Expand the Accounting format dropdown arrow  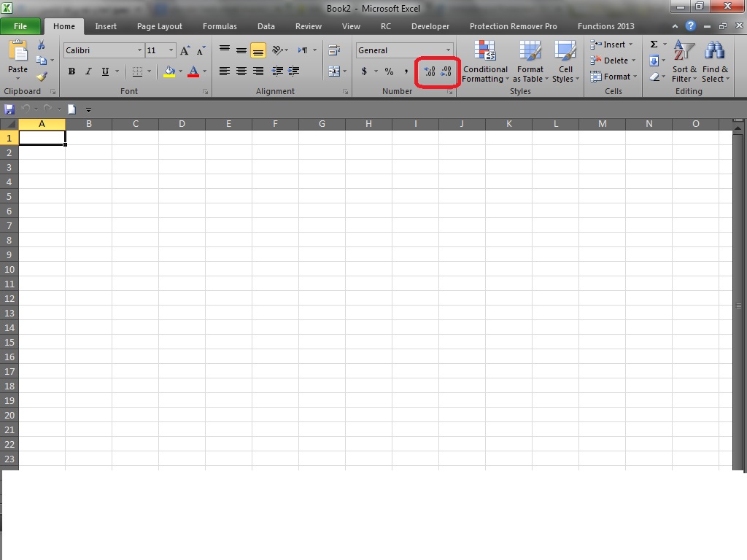[376, 71]
